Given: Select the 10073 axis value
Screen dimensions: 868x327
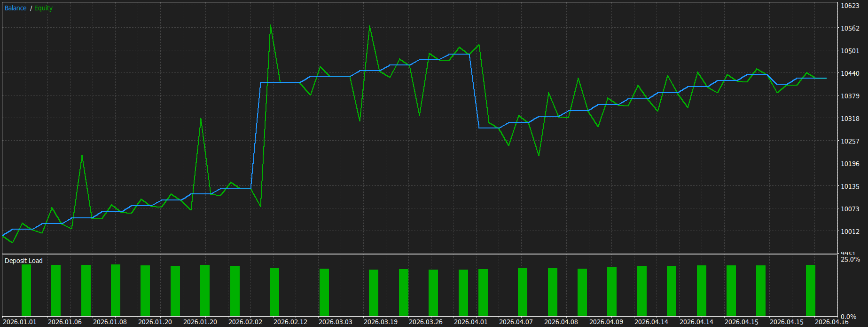Looking at the screenshot, I should 850,209.
